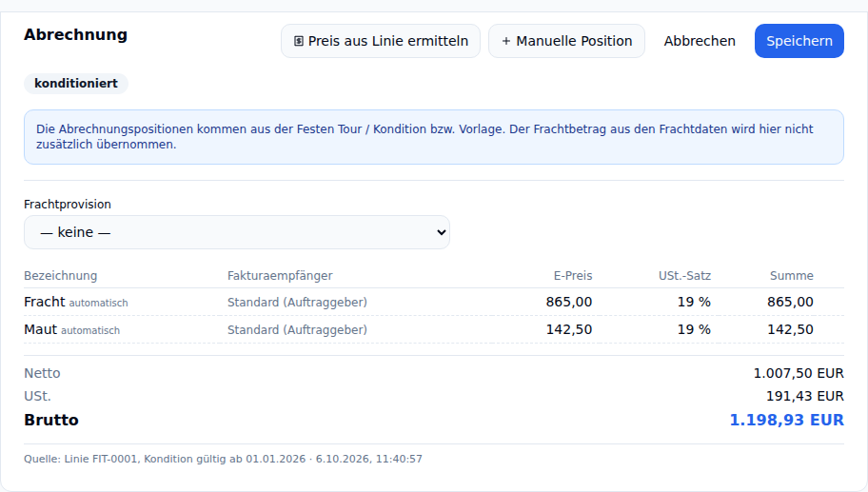Viewport: 868px width, 492px height.
Task: Click the source note 'Quelle: Linie FIT-0001'
Action: coord(223,459)
